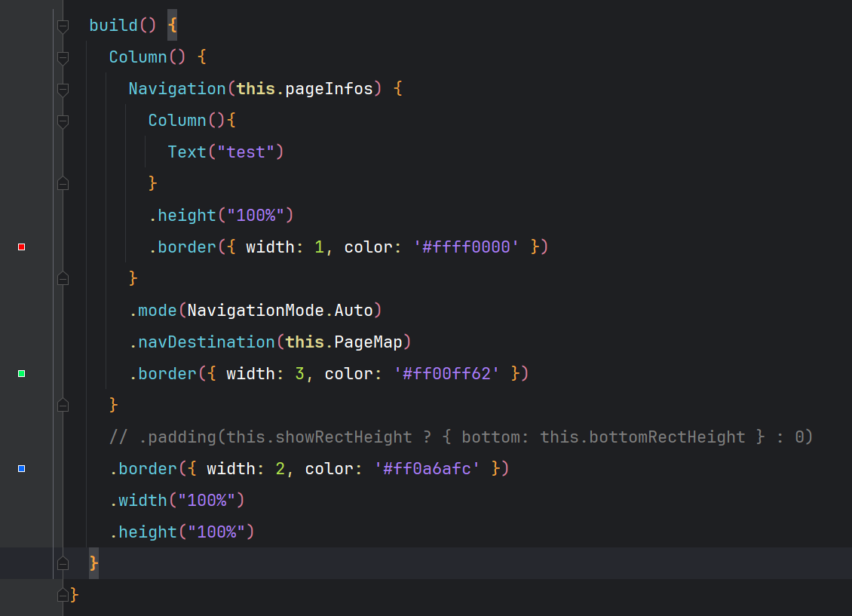
Task: Open the green gutter color swatch
Action: point(22,374)
